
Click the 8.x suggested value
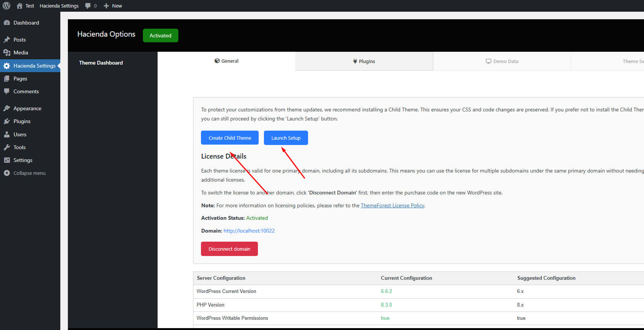pyautogui.click(x=520, y=305)
